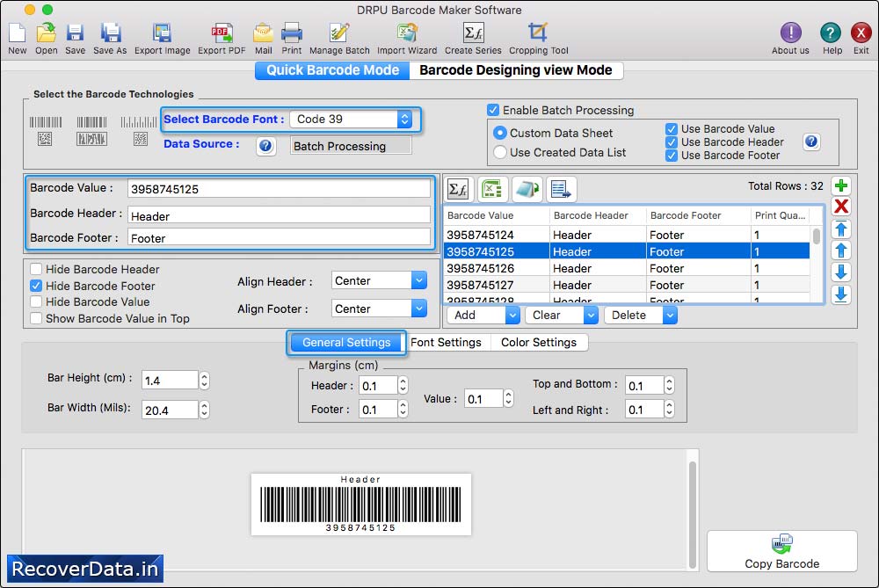The height and width of the screenshot is (588, 879).
Task: Click batch options help question icon
Action: point(811,142)
